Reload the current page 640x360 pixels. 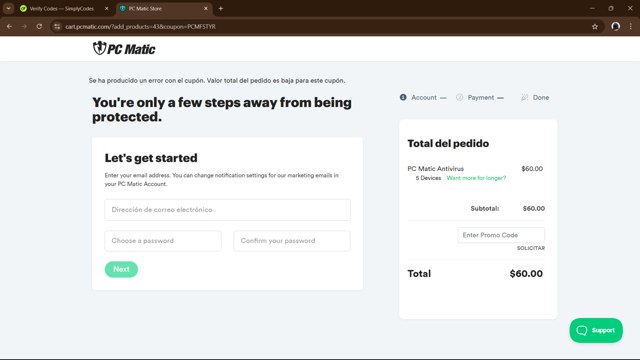[39, 27]
